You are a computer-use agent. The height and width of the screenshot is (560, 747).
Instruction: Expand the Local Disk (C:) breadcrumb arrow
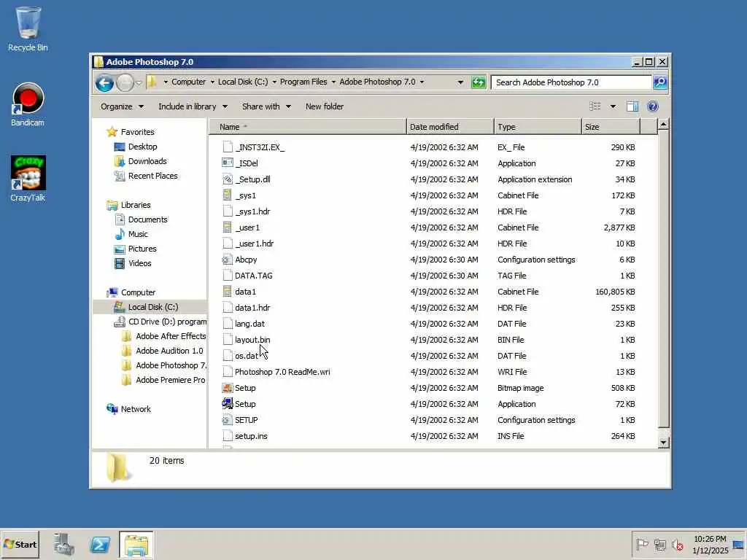pyautogui.click(x=274, y=82)
